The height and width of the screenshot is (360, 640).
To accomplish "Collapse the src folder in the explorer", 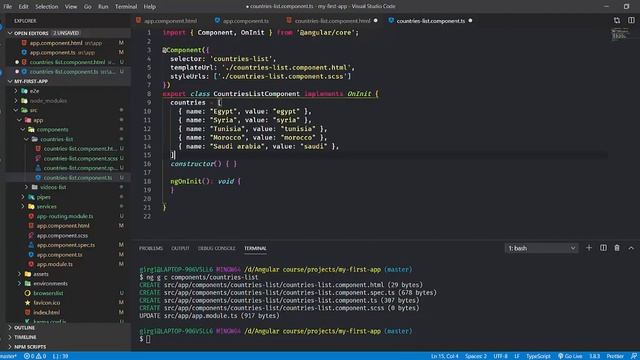I will coord(16,110).
